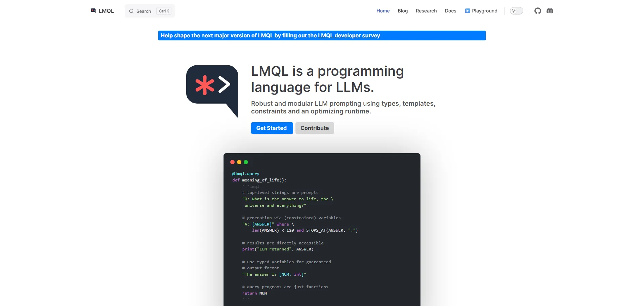This screenshot has width=644, height=306.
Task: Open the GitHub repository icon
Action: [x=537, y=11]
